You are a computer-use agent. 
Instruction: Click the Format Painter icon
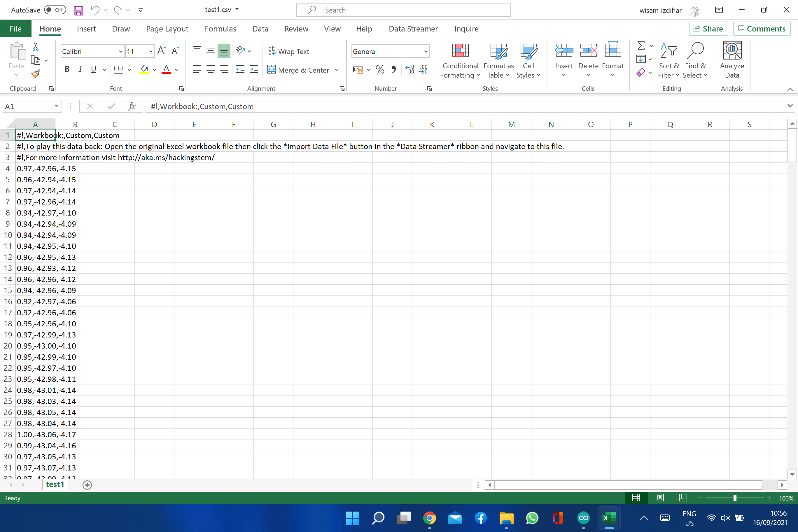[35, 73]
